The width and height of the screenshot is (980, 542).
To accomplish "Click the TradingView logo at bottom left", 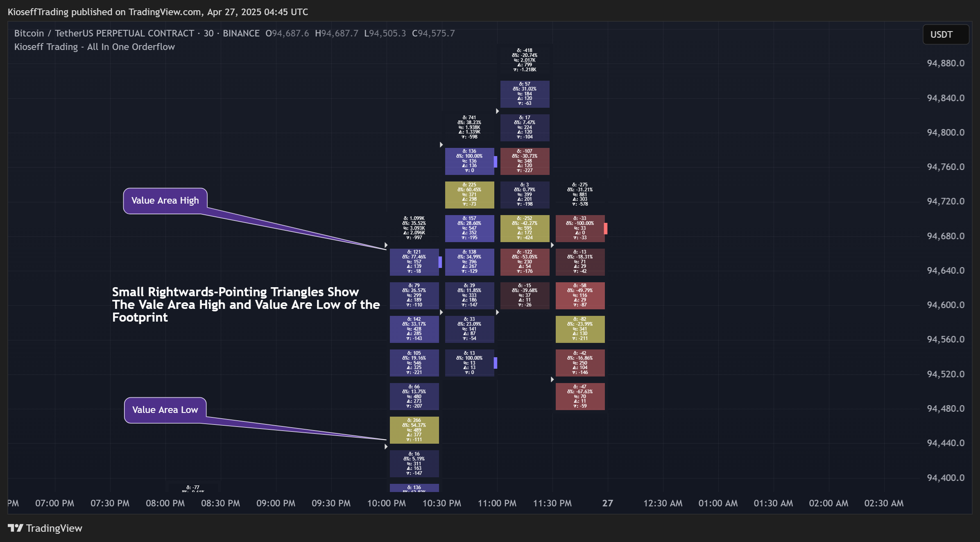I will (45, 528).
